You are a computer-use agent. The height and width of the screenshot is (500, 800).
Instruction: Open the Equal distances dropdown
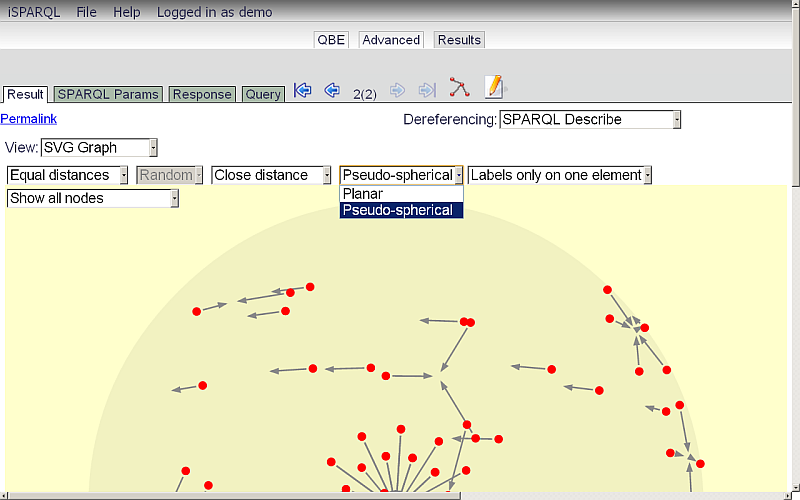[x=67, y=175]
